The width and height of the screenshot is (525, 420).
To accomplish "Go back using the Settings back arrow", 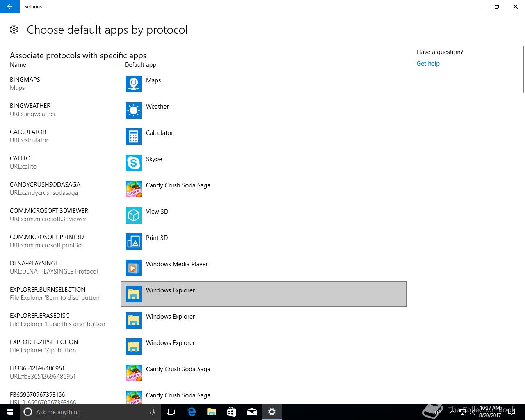I will (10, 7).
